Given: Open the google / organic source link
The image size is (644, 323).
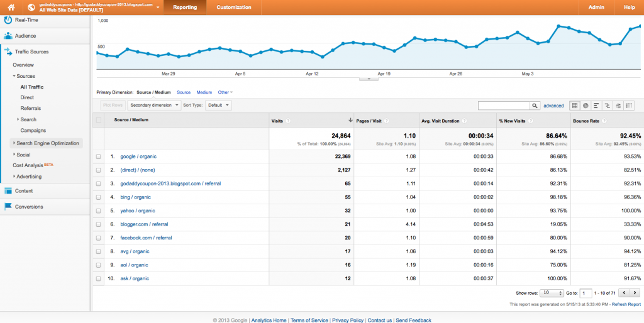Looking at the screenshot, I should click(x=138, y=156).
